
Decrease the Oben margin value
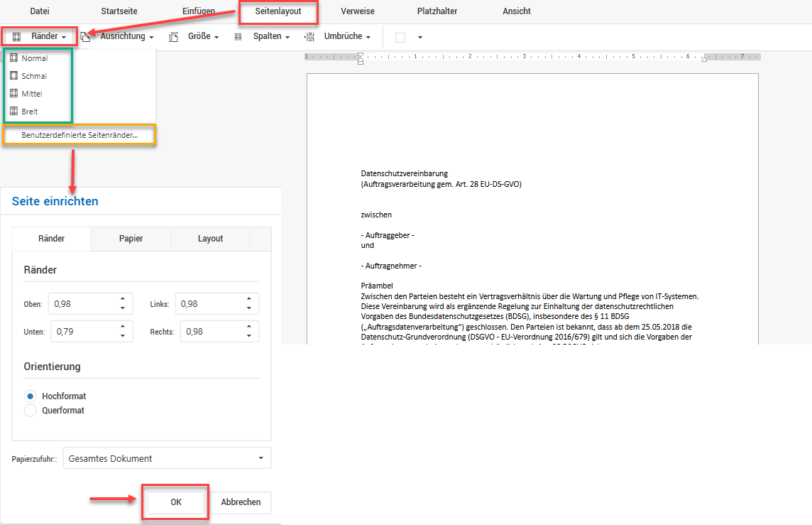(123, 308)
